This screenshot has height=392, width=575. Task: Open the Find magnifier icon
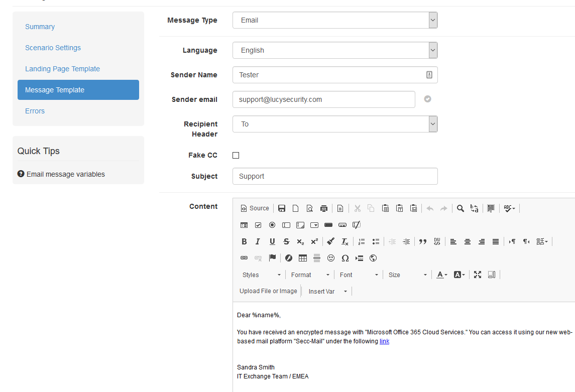click(460, 208)
